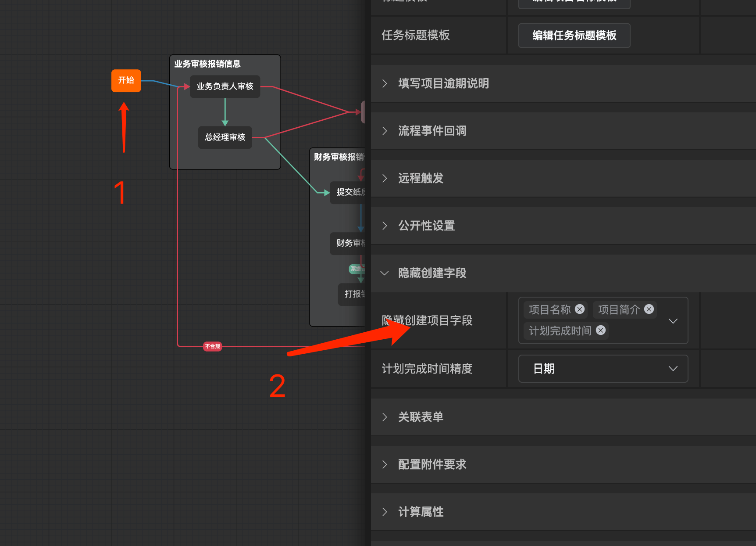This screenshot has width=756, height=546.
Task: Open 编辑任务标题模板 button
Action: coord(574,36)
